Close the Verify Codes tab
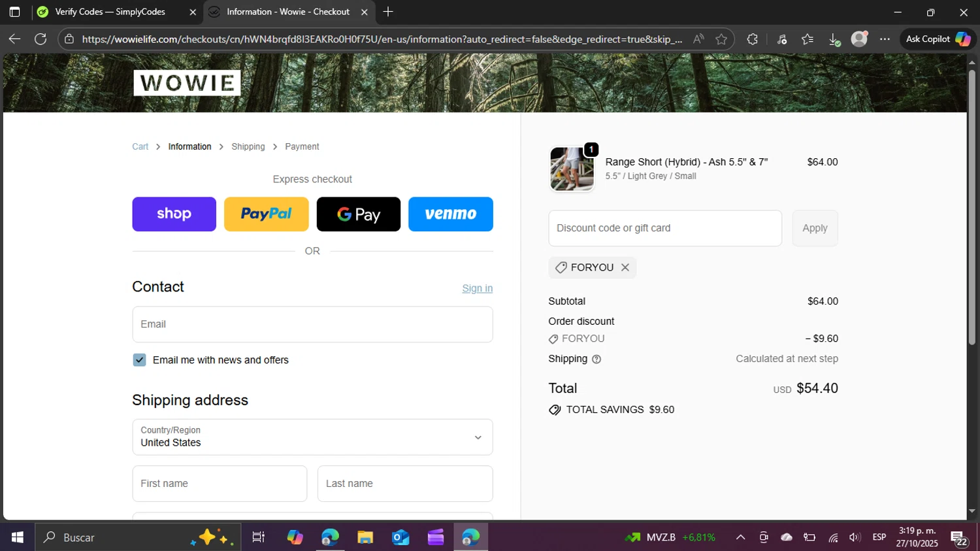 pos(193,12)
